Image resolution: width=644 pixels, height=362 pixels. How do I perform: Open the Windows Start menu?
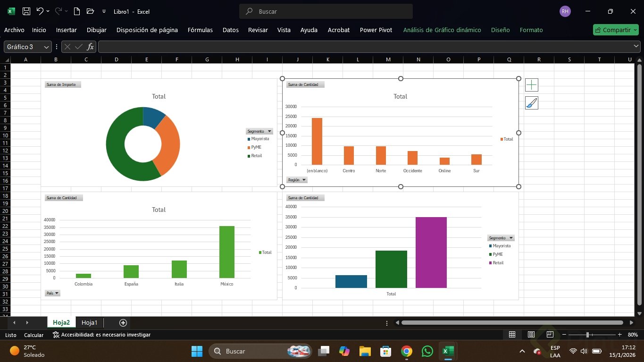click(197, 351)
